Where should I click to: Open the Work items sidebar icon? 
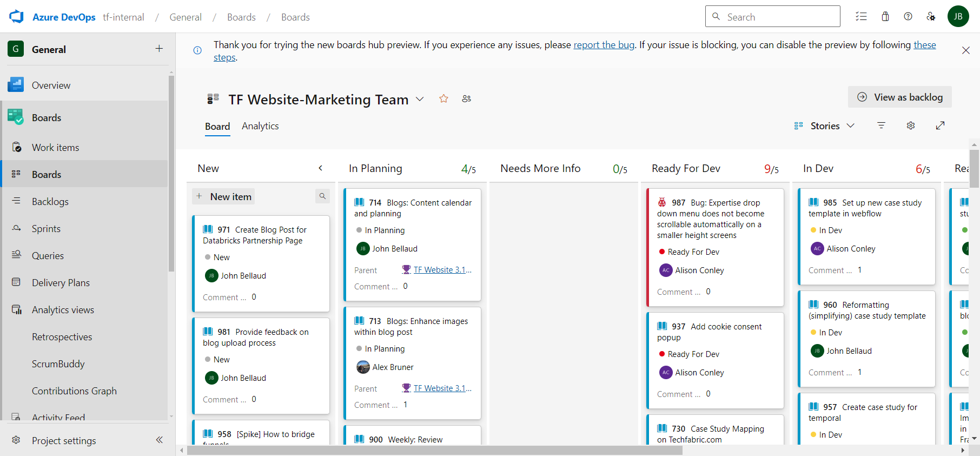[x=17, y=147]
